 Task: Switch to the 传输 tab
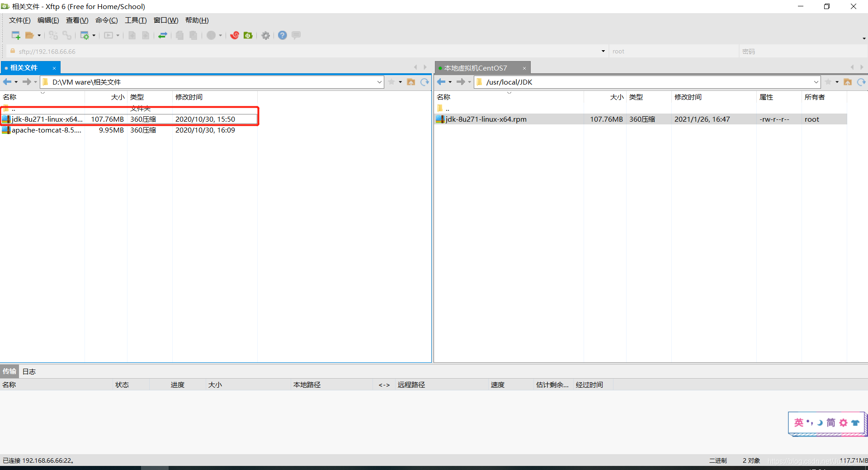(9, 371)
